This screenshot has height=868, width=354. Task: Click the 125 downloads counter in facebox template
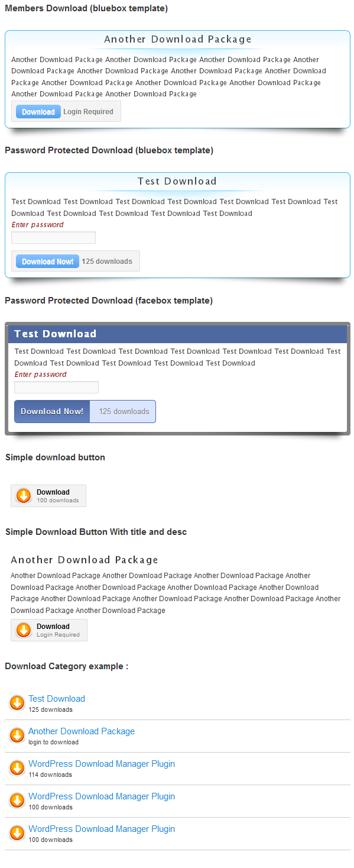coord(124,411)
